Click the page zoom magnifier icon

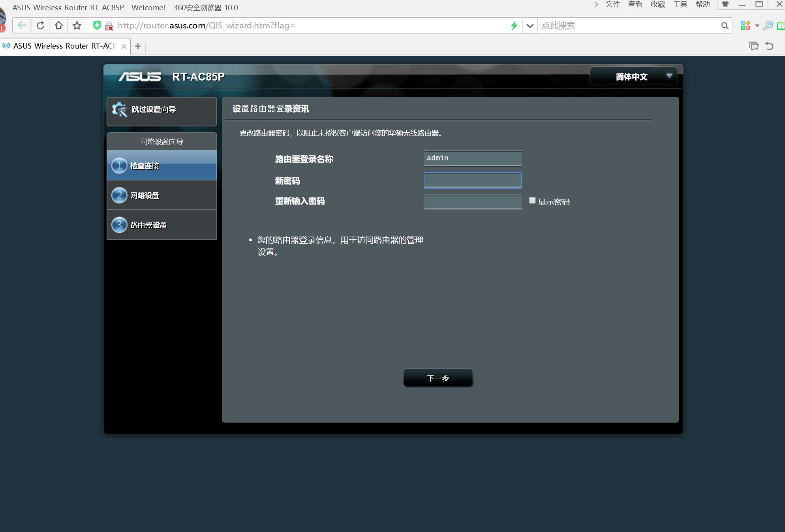pos(768,26)
